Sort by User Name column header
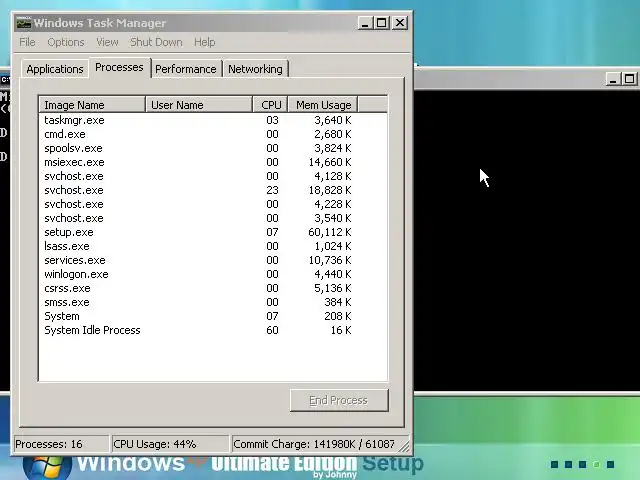Image resolution: width=640 pixels, height=480 pixels. click(199, 105)
